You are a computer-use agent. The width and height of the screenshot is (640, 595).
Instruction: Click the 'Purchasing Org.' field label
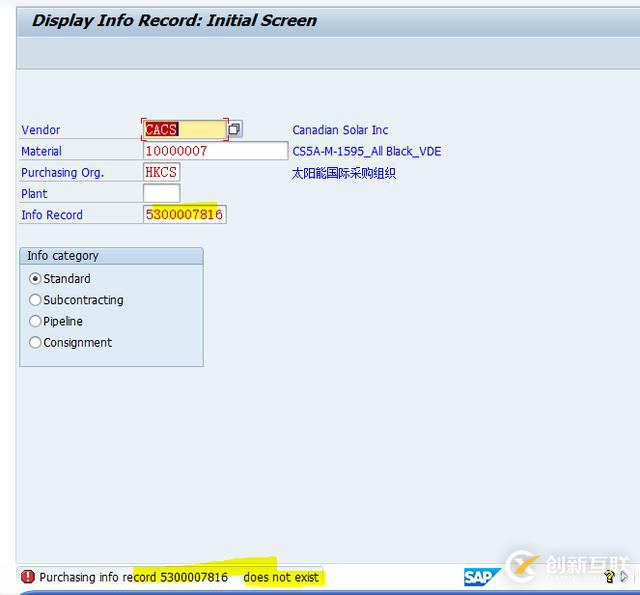click(x=63, y=173)
